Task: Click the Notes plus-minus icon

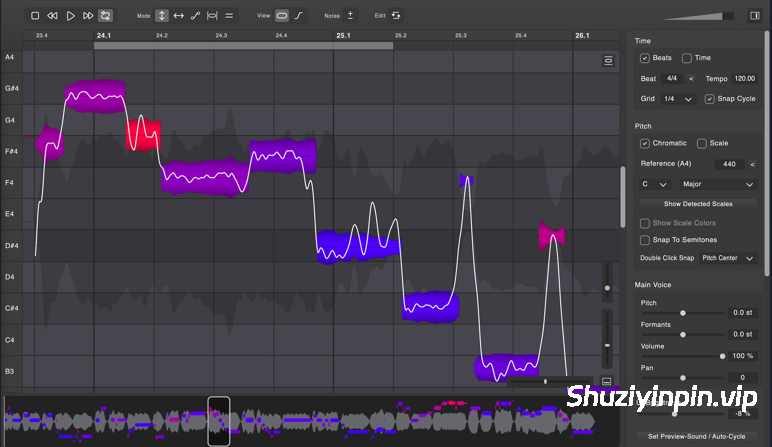Action: [x=350, y=16]
